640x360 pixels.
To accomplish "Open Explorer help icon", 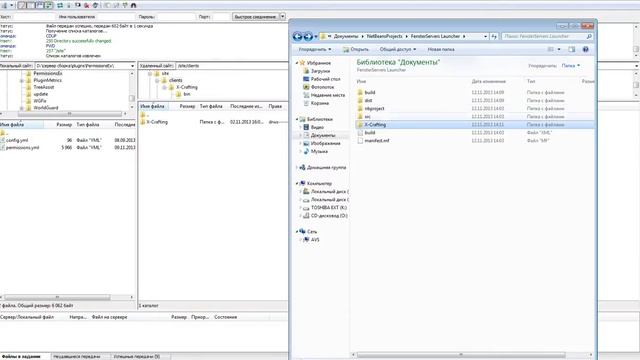I will click(x=586, y=49).
